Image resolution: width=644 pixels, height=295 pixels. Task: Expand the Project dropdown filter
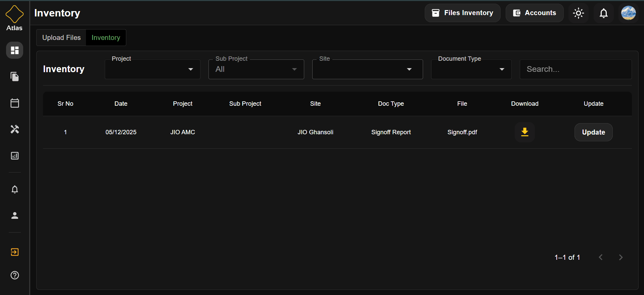[x=152, y=69]
